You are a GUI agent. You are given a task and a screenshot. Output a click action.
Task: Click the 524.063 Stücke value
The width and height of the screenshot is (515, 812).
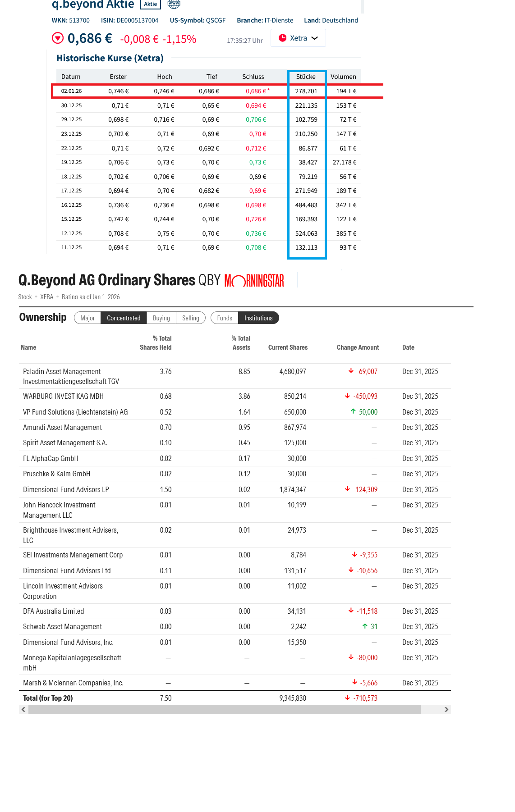coord(306,233)
